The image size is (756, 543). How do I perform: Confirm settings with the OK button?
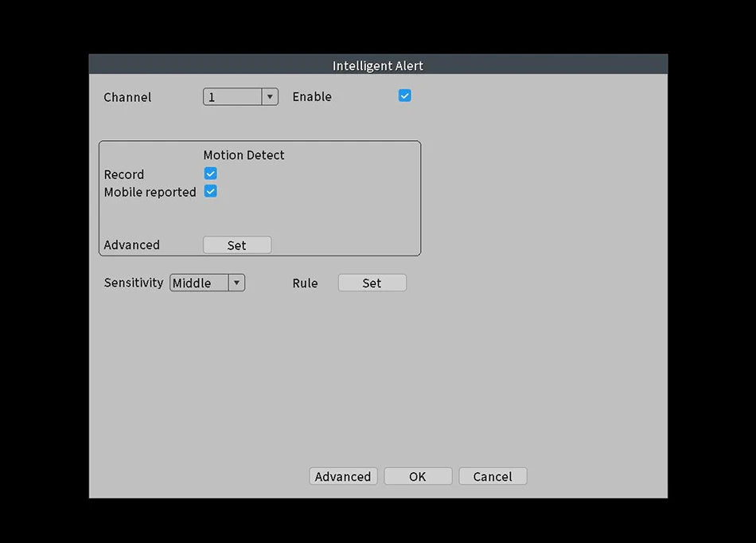pyautogui.click(x=418, y=476)
